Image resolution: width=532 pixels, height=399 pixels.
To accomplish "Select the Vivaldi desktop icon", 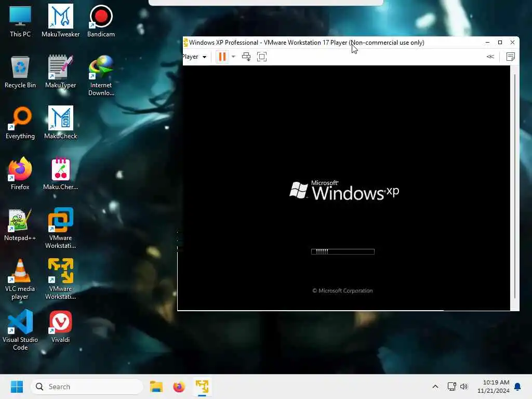I will coord(60,326).
